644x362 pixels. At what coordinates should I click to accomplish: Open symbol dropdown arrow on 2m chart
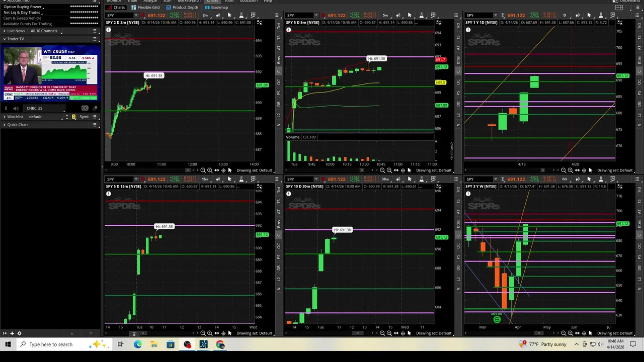coord(136,16)
